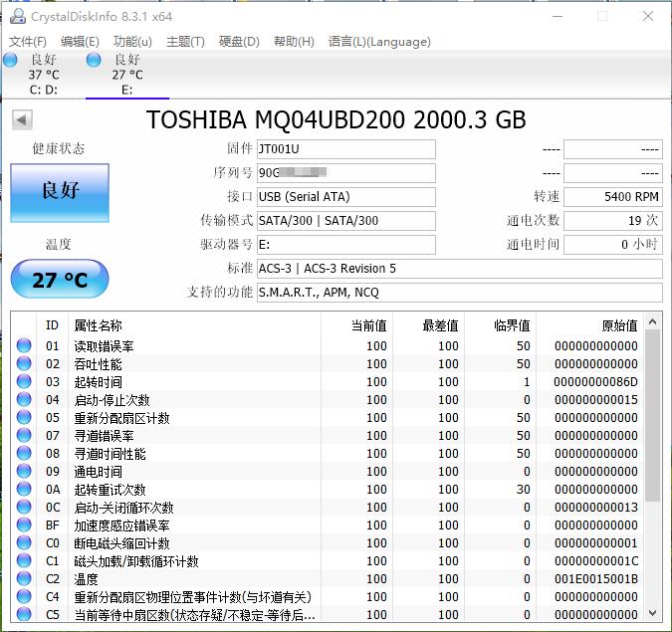Click the 固件 firmware field JT001U
This screenshot has width=672, height=632.
point(345,149)
